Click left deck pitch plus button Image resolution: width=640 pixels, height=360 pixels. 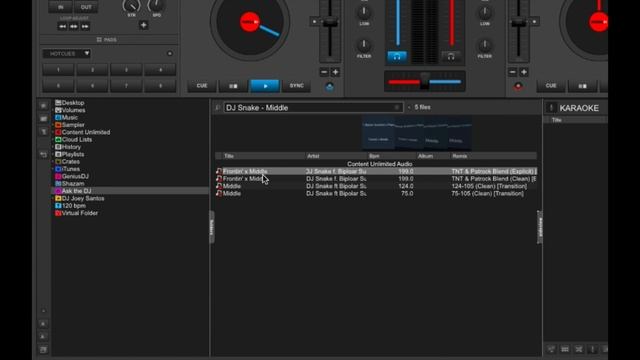pyautogui.click(x=335, y=72)
